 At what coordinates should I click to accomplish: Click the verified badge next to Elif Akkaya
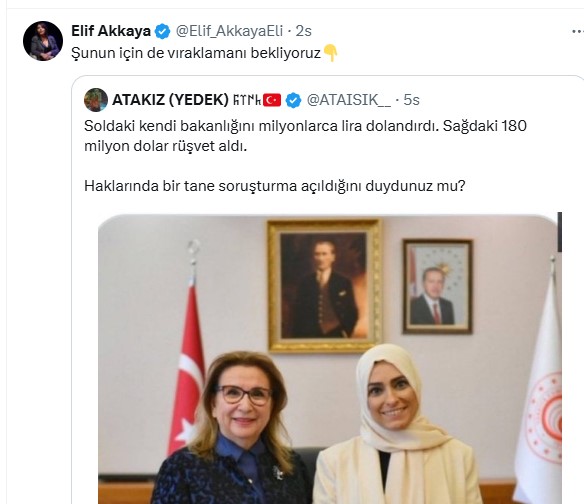(x=162, y=31)
